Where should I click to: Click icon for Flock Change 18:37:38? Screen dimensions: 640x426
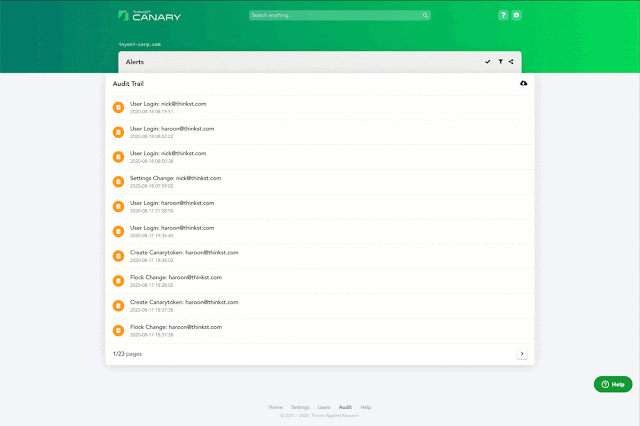coord(118,331)
